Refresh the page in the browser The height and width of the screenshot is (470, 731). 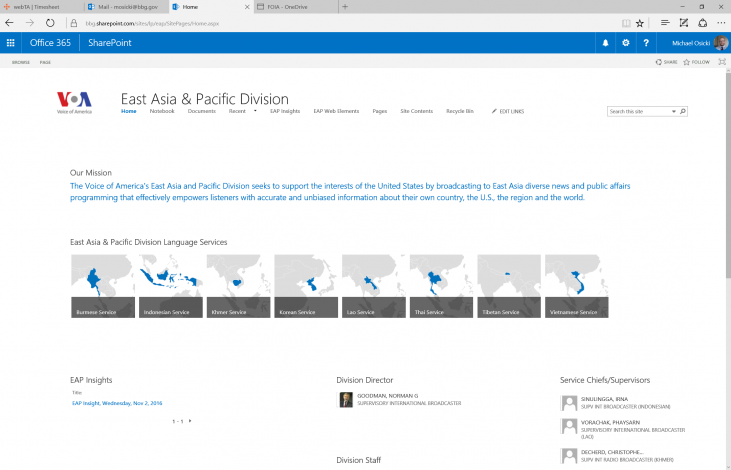pyautogui.click(x=50, y=22)
